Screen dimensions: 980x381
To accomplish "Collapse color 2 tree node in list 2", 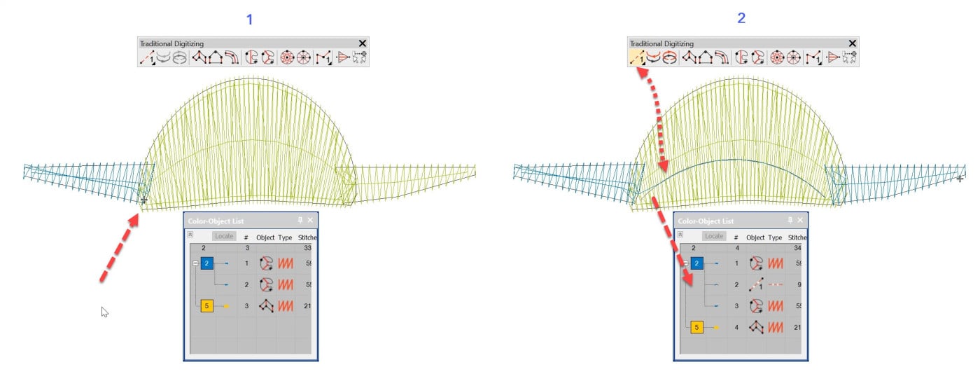I will [x=685, y=264].
